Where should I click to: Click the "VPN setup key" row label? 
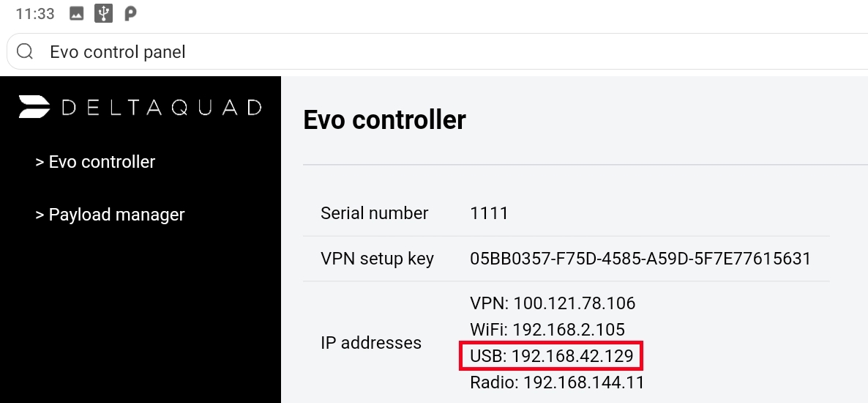pyautogui.click(x=377, y=259)
